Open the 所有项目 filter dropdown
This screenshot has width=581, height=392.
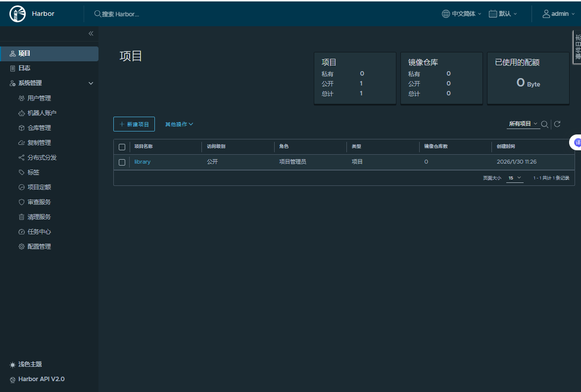pyautogui.click(x=523, y=124)
